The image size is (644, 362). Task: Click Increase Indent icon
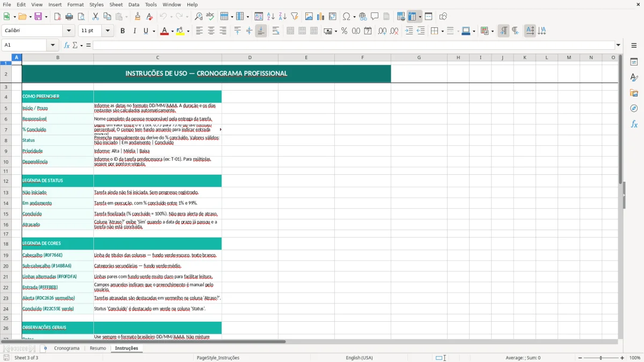click(409, 31)
